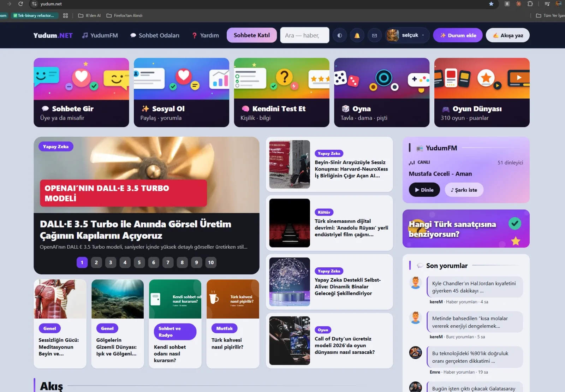Click the cinema seats article thumbnail
Image resolution: width=565 pixels, height=392 pixels.
coord(290,223)
